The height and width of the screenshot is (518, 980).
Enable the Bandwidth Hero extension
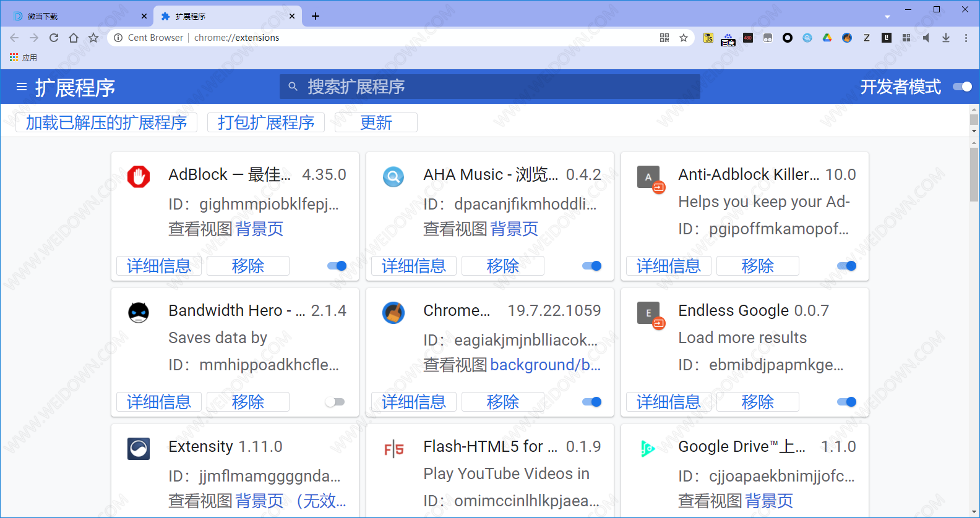[335, 402]
